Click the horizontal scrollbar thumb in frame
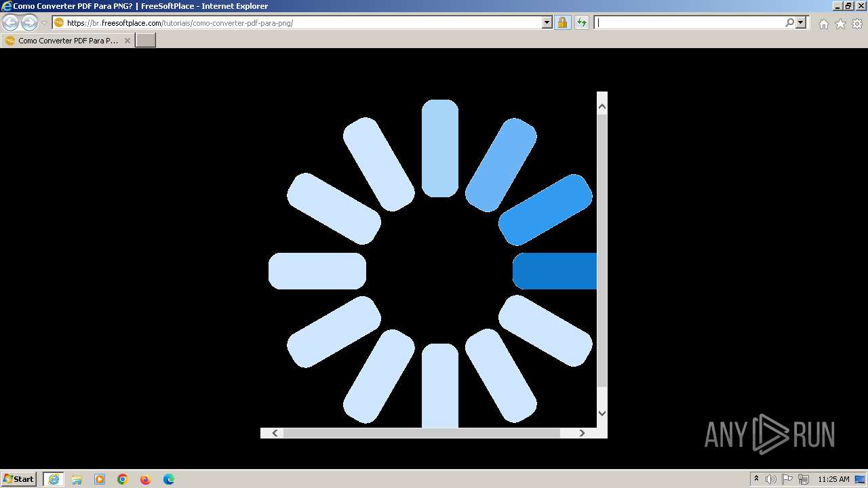Image resolution: width=868 pixels, height=488 pixels. (422, 433)
